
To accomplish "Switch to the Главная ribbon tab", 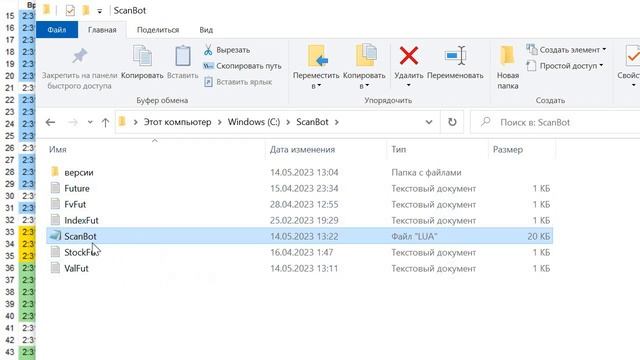I will pyautogui.click(x=102, y=30).
